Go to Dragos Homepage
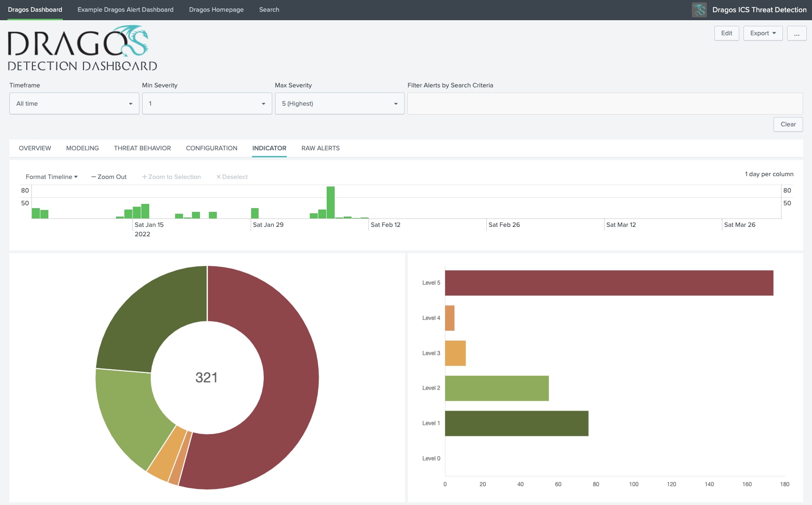 (x=216, y=10)
